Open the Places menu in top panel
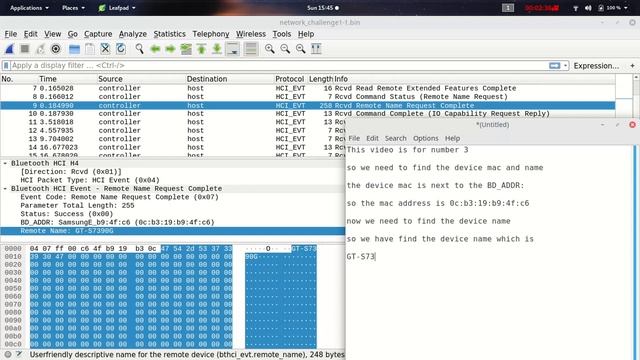 [73, 8]
